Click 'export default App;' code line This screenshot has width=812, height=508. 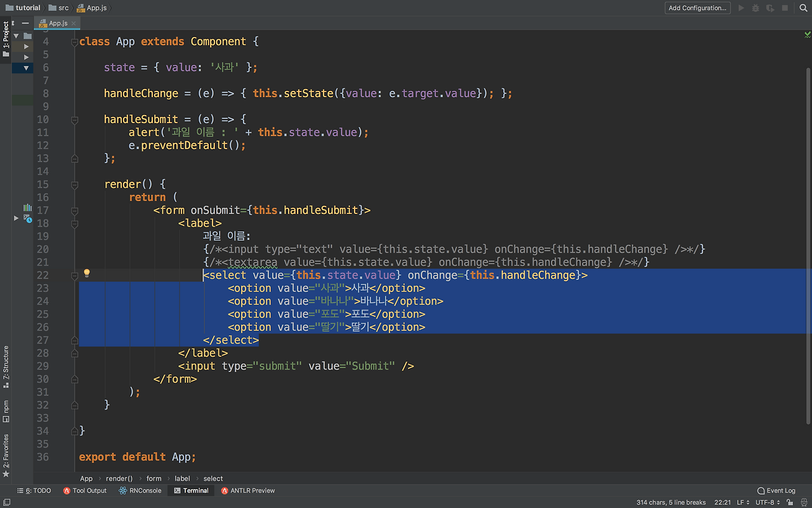[138, 457]
